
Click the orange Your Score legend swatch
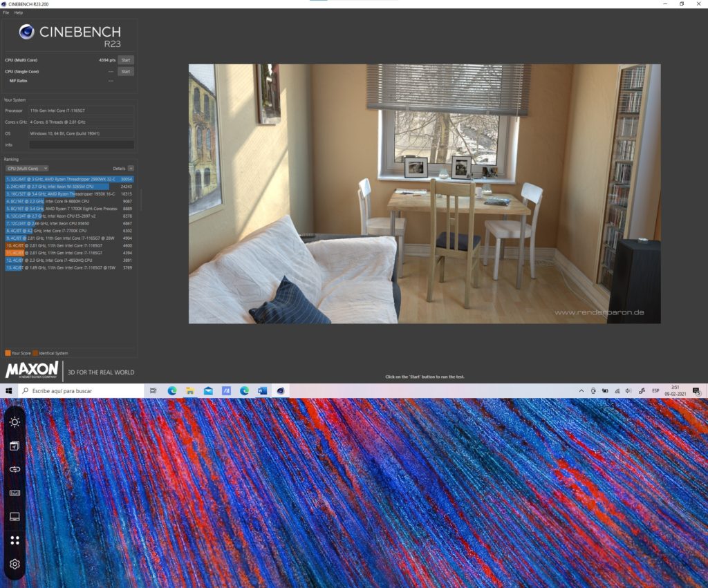click(8, 353)
